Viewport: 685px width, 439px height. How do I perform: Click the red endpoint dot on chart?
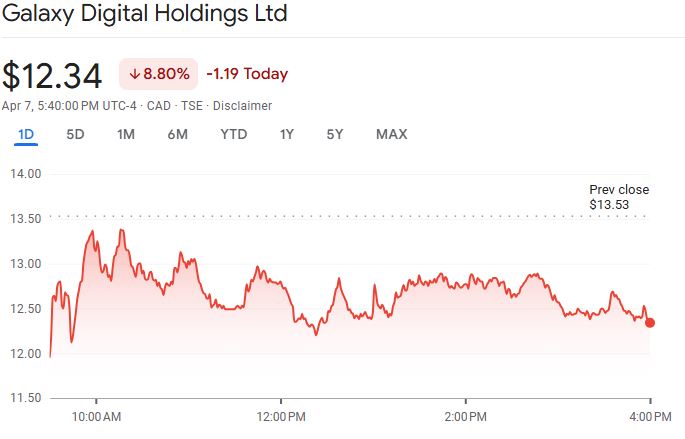point(650,322)
